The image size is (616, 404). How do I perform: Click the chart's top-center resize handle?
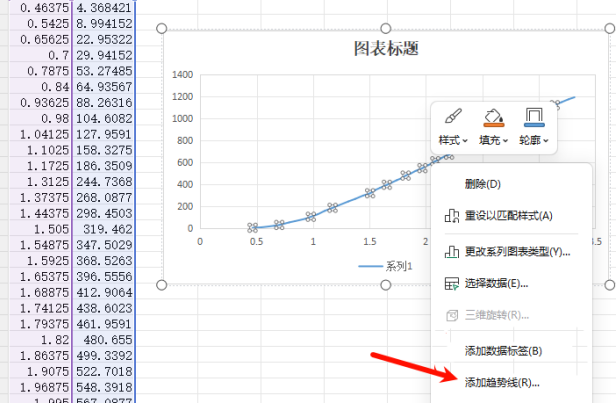(386, 30)
